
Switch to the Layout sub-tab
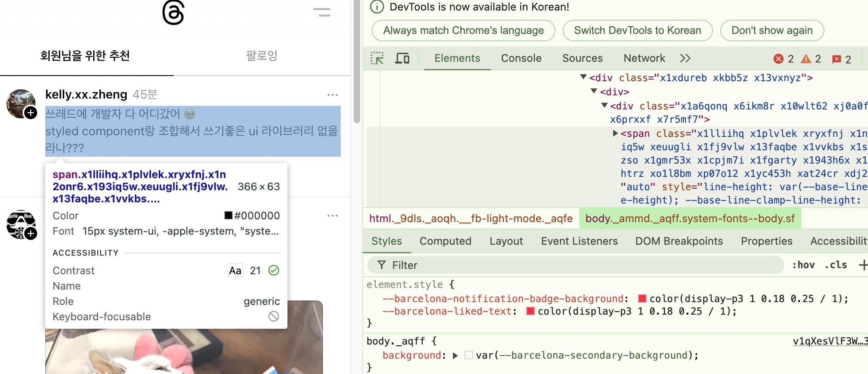point(506,241)
